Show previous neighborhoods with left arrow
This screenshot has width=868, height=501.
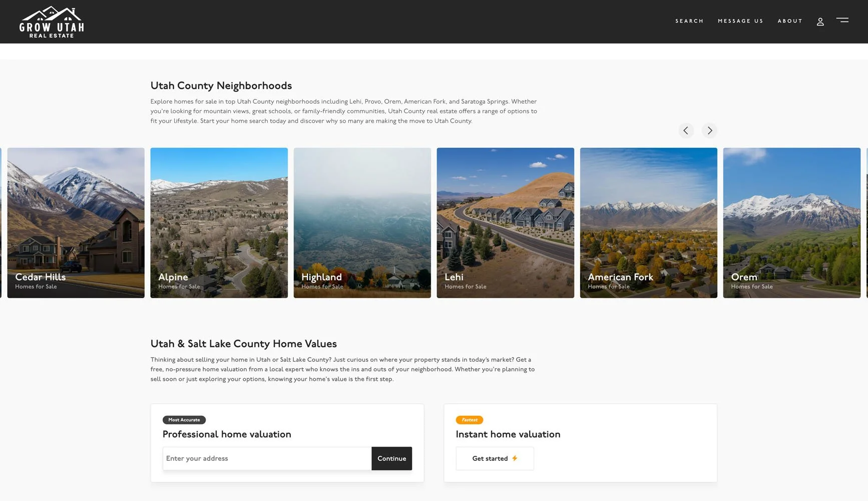click(686, 130)
